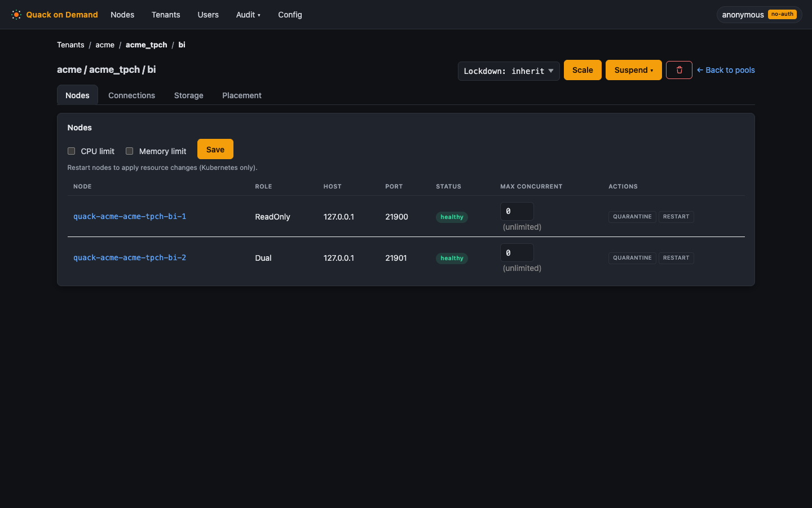Switch to the Storage tab
Screen dimensions: 812x508
coord(188,95)
